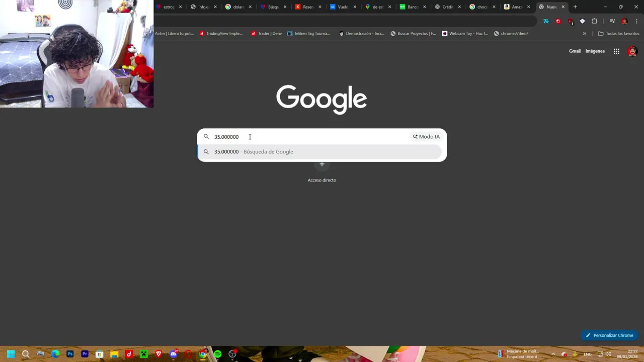The image size is (644, 362).
Task: Open the chrome://dino/ bookmark
Action: (511, 34)
